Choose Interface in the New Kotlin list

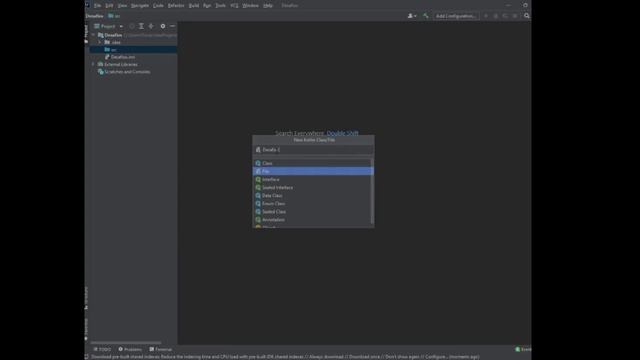(312, 180)
